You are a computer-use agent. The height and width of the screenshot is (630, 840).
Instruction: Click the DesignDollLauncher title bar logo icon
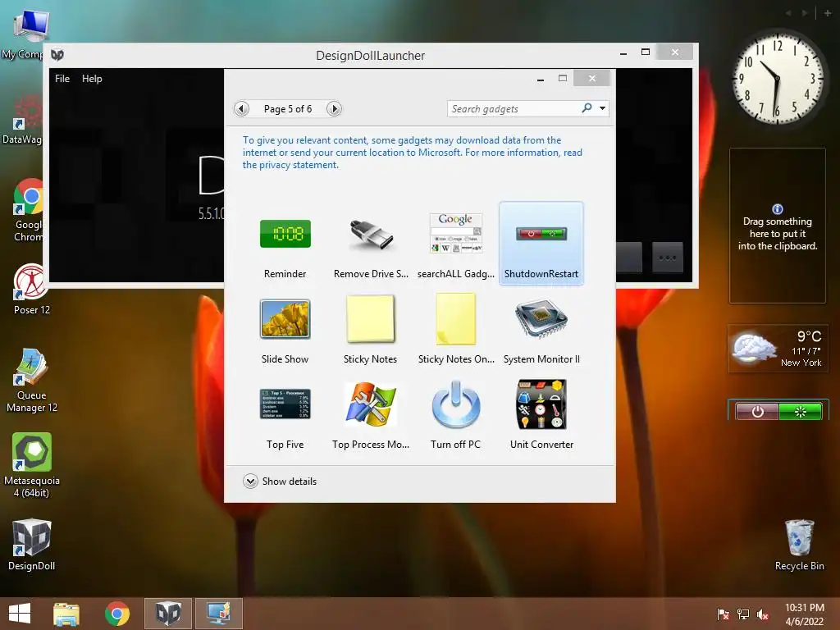click(x=57, y=55)
